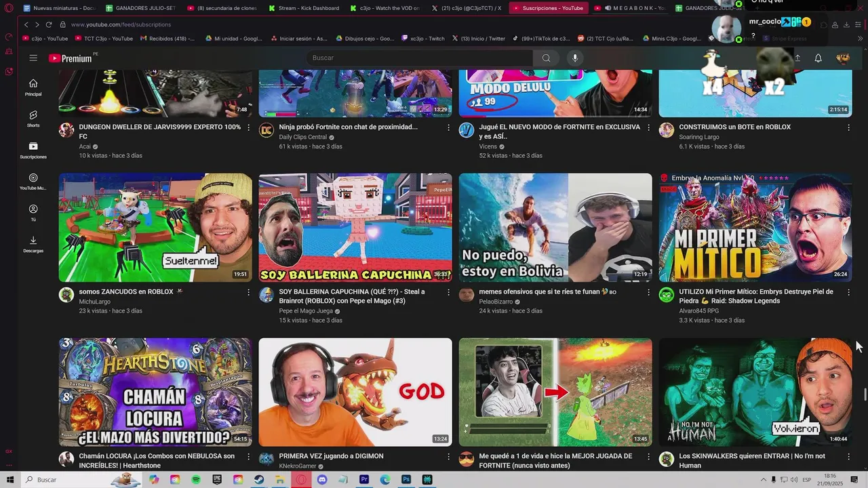Open the YouTube hamburger guide menu
The width and height of the screenshot is (868, 488).
(x=33, y=58)
